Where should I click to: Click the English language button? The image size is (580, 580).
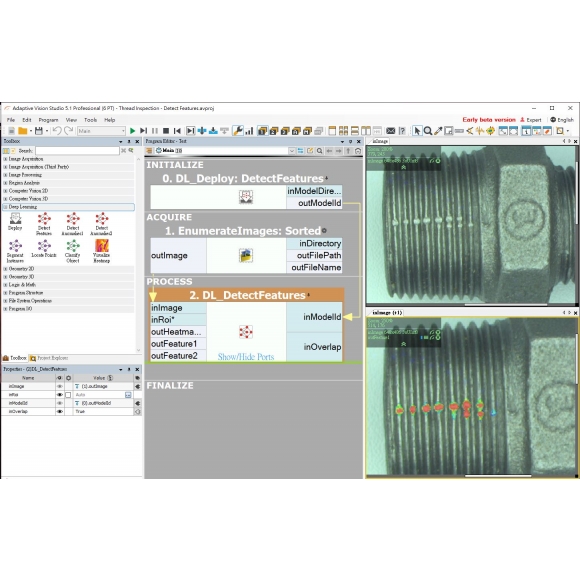point(562,120)
